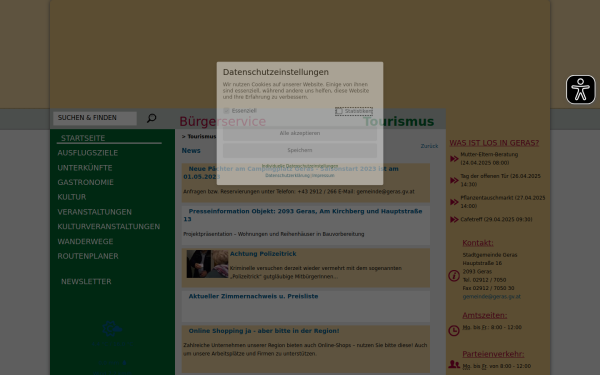
Task: Open Achtung Polizeitrick news headline
Action: pyautogui.click(x=263, y=254)
